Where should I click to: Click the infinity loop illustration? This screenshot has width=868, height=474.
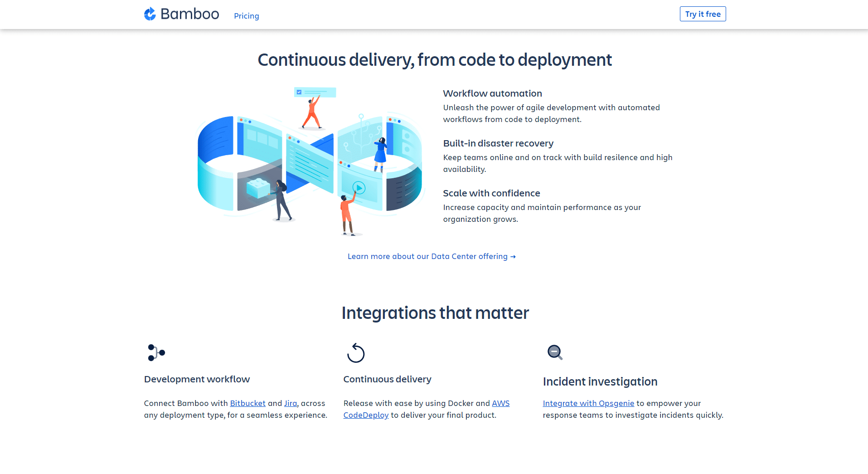point(310,162)
